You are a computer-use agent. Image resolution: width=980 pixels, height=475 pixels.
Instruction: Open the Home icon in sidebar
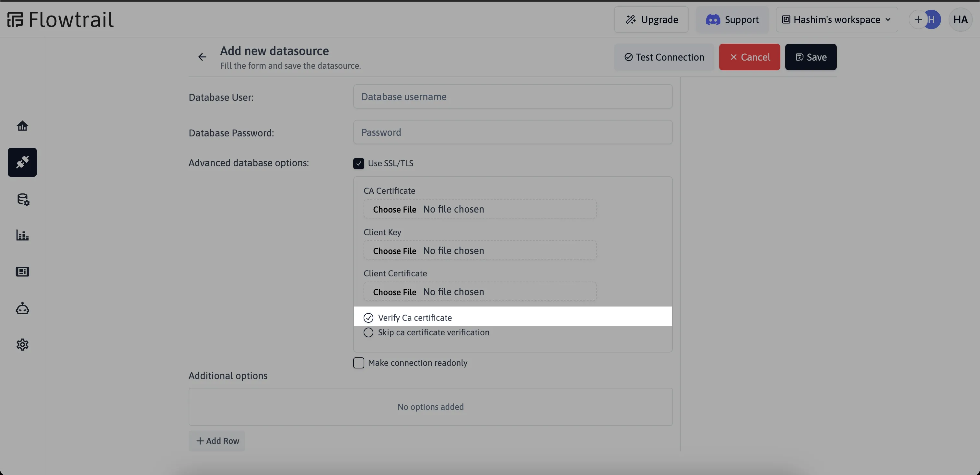point(22,126)
